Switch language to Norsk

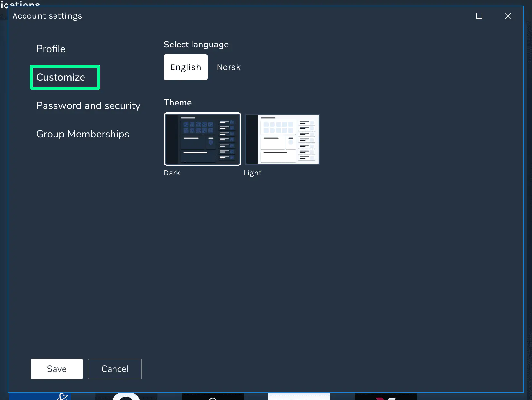coord(229,67)
